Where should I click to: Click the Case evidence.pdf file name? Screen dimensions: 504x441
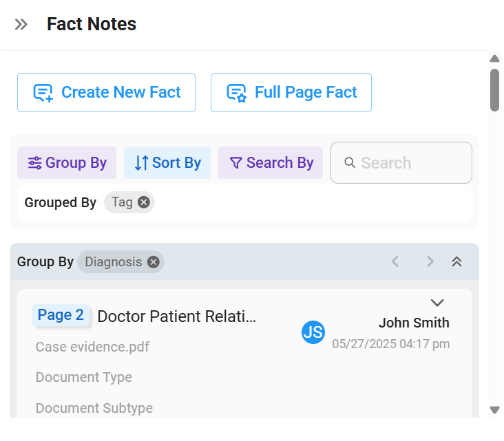pos(92,347)
